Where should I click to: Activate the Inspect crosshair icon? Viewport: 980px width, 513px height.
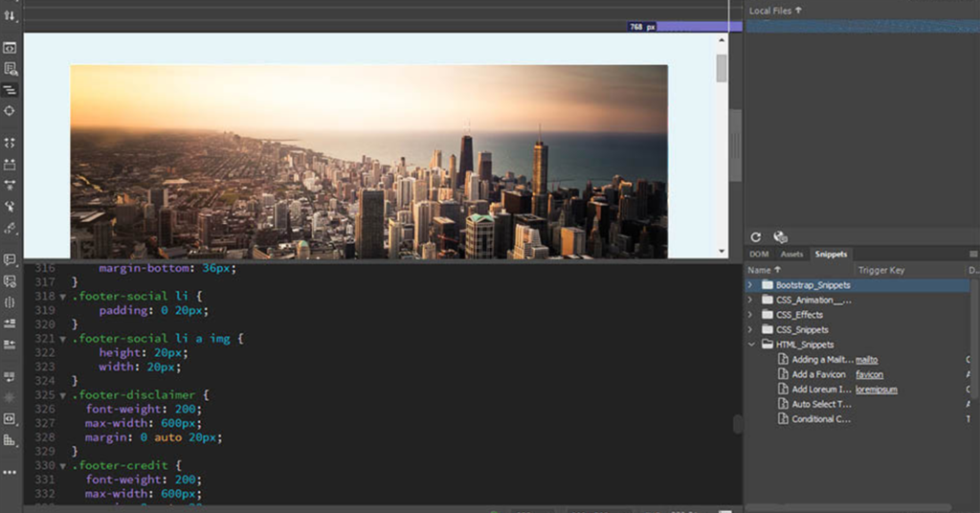[x=10, y=111]
